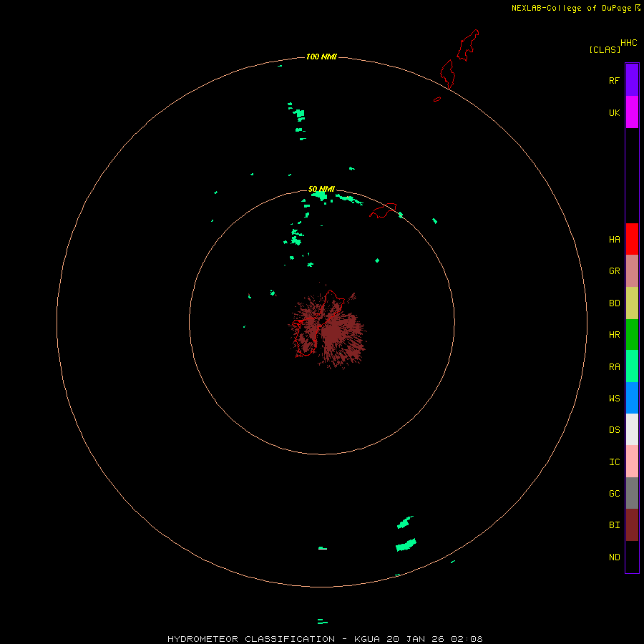Click the 50 NMI range ring label
The height and width of the screenshot is (644, 644).
321,189
